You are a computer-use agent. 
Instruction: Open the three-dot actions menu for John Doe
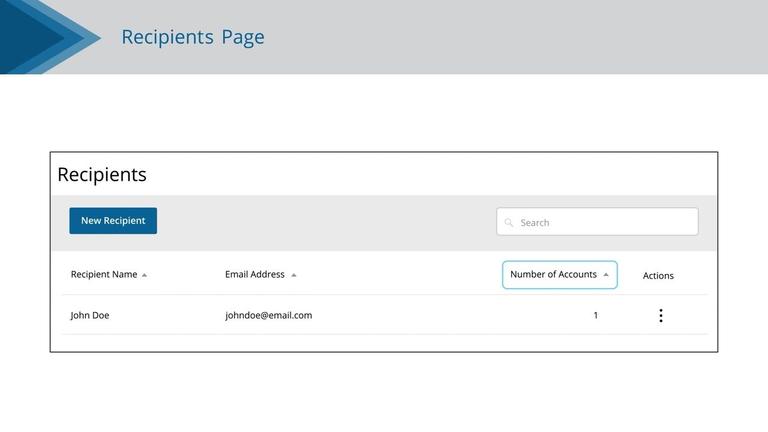point(661,315)
